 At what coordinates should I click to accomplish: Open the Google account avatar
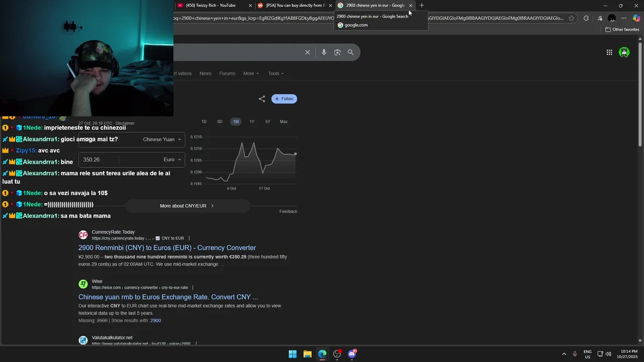pyautogui.click(x=624, y=52)
